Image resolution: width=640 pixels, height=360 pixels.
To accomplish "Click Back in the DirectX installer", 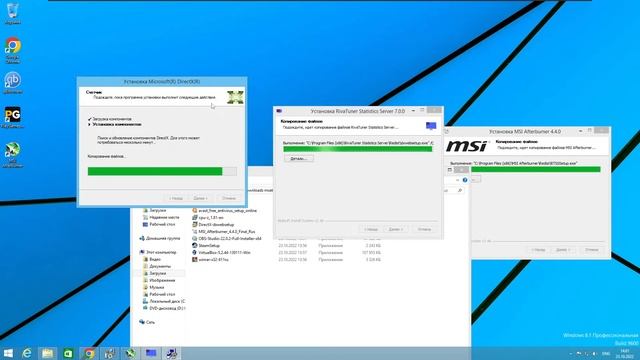I will [x=176, y=198].
